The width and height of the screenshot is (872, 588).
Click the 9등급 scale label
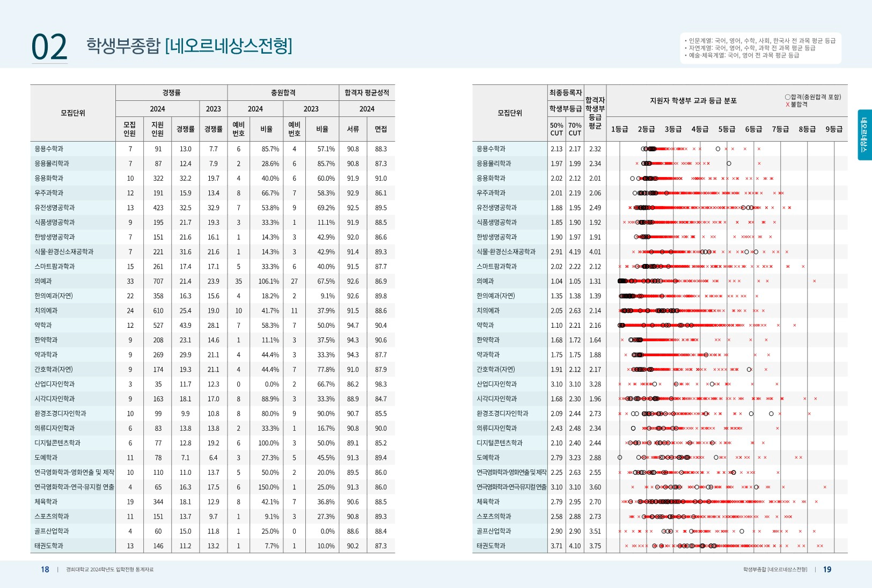(x=833, y=129)
